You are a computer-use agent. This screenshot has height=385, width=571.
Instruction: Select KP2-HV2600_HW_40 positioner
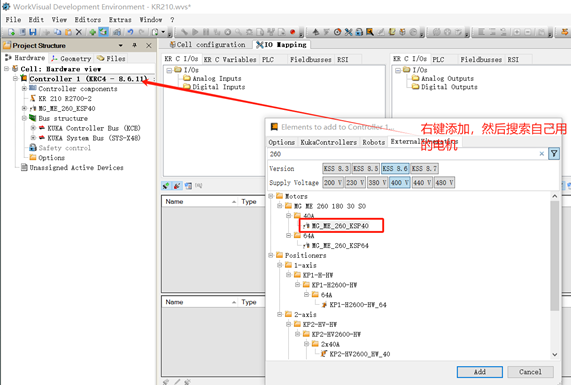360,354
